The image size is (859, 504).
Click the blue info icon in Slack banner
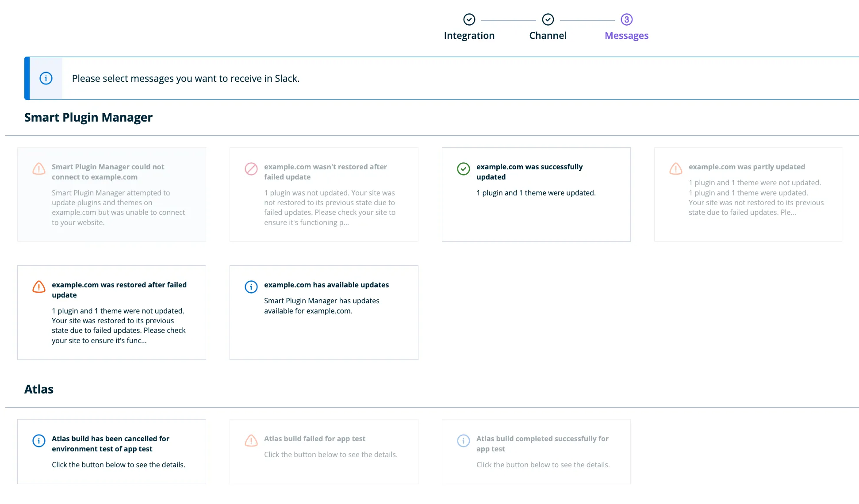pos(46,78)
